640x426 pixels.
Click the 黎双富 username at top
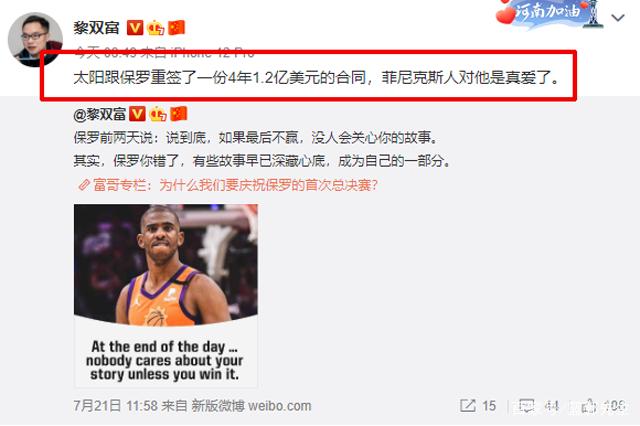point(97,28)
